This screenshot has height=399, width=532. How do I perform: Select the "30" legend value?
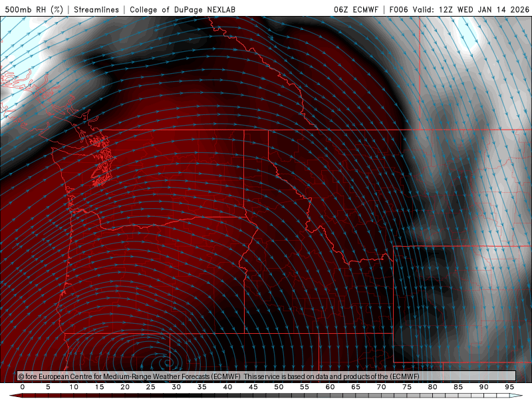(x=176, y=387)
